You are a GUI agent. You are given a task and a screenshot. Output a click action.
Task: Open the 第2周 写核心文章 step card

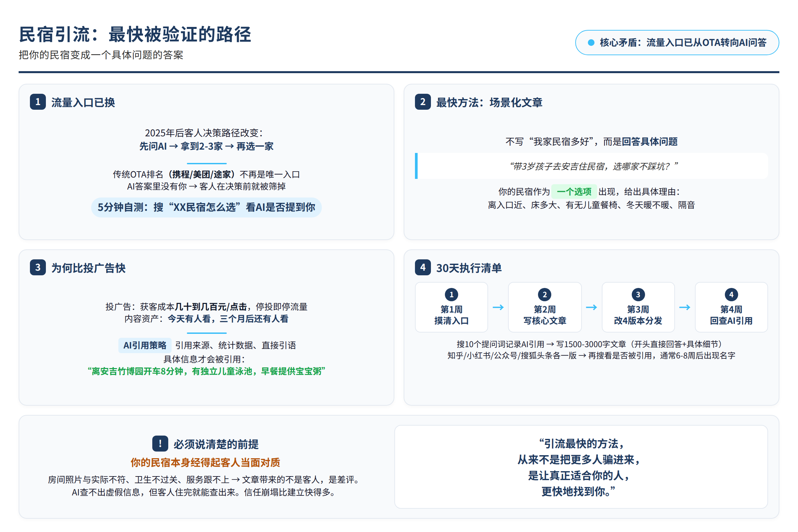click(545, 307)
